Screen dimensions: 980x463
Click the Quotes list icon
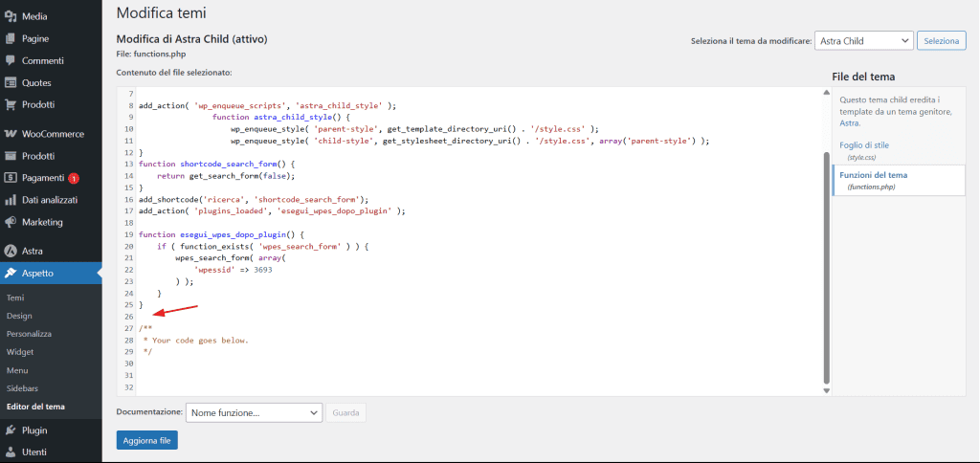(x=10, y=82)
